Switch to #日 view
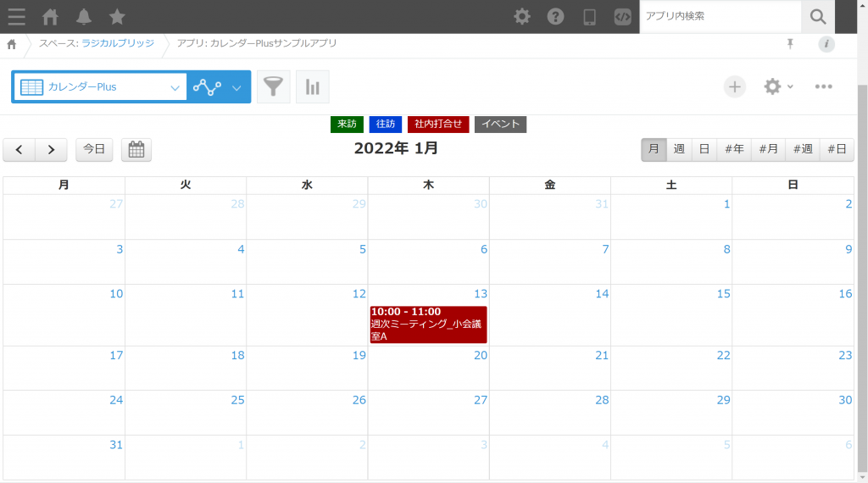 (837, 149)
